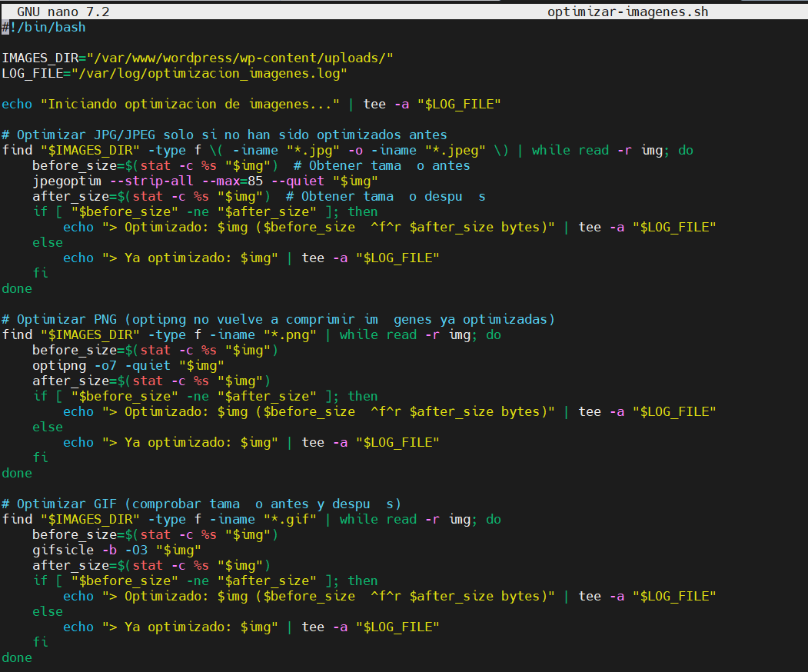Click the "# Optimizar PNG" comment line
The width and height of the screenshot is (808, 672).
pyautogui.click(x=278, y=319)
